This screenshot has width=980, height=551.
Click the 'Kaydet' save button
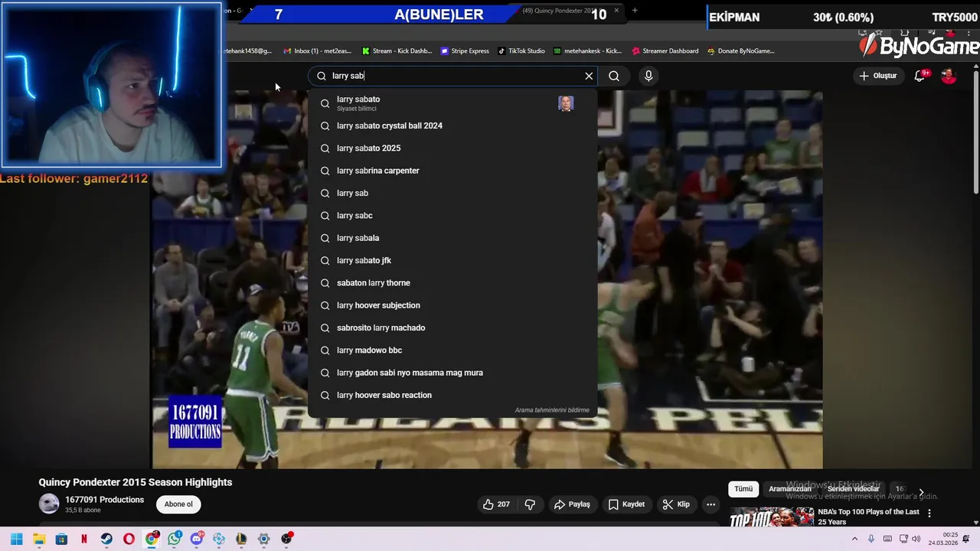tap(626, 504)
